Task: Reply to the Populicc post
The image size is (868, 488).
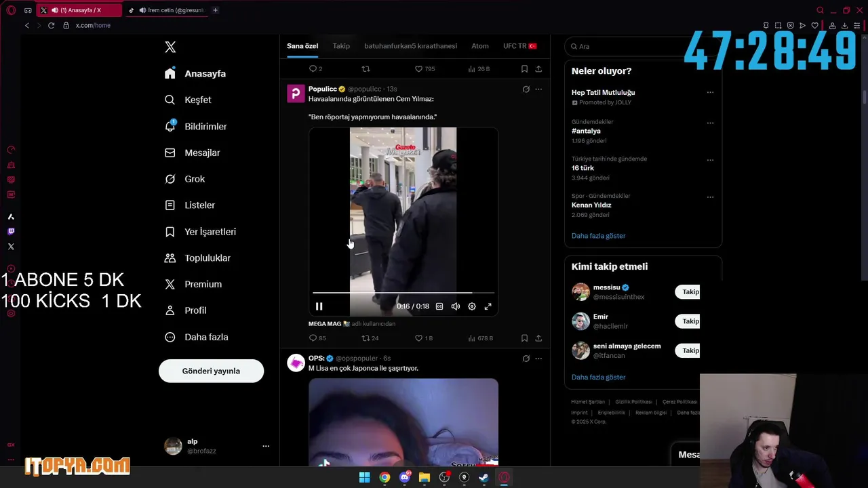Action: (x=317, y=338)
